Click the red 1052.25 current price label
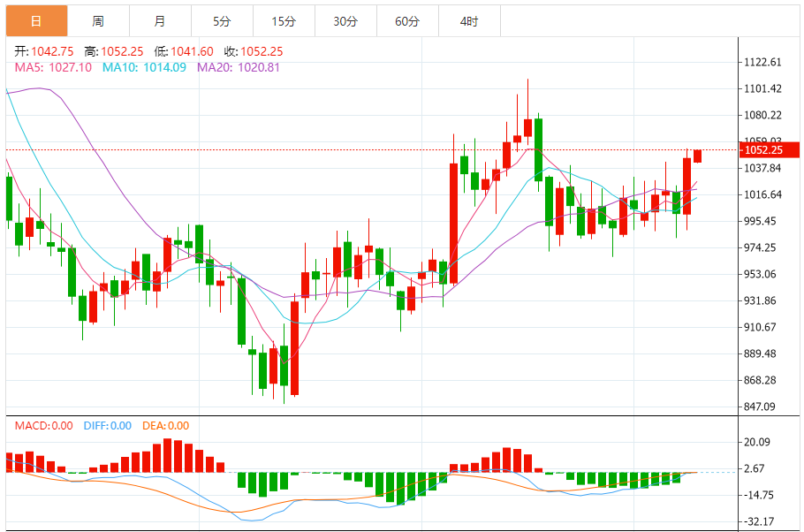 point(770,150)
